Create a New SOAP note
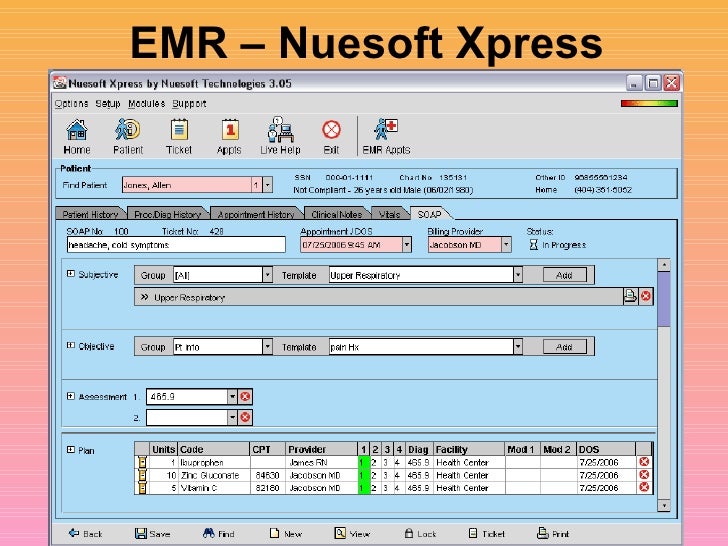Screen dimensions: 728x546 coord(286,533)
